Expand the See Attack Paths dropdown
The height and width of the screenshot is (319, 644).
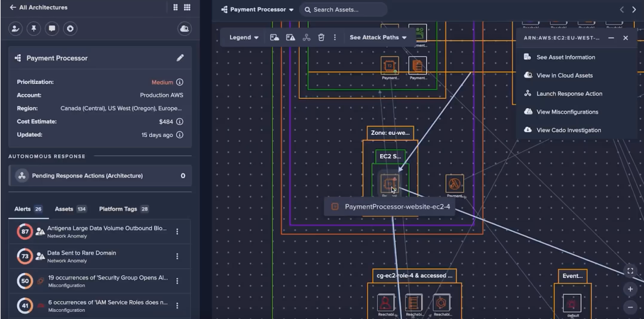pyautogui.click(x=378, y=37)
